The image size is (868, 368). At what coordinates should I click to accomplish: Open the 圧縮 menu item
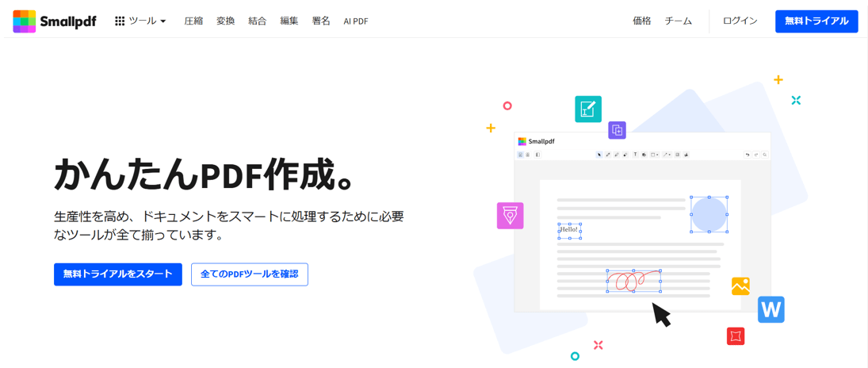coord(193,21)
